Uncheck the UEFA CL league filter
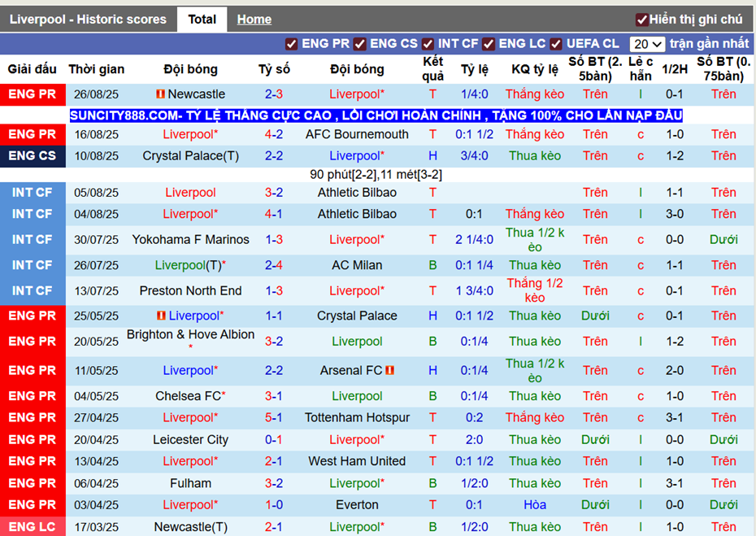 click(x=556, y=44)
